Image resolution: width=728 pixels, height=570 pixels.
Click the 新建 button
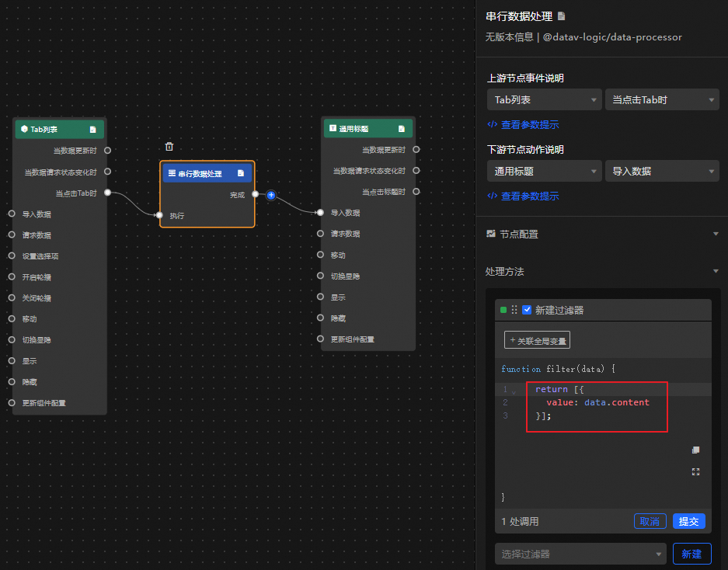[x=691, y=554]
